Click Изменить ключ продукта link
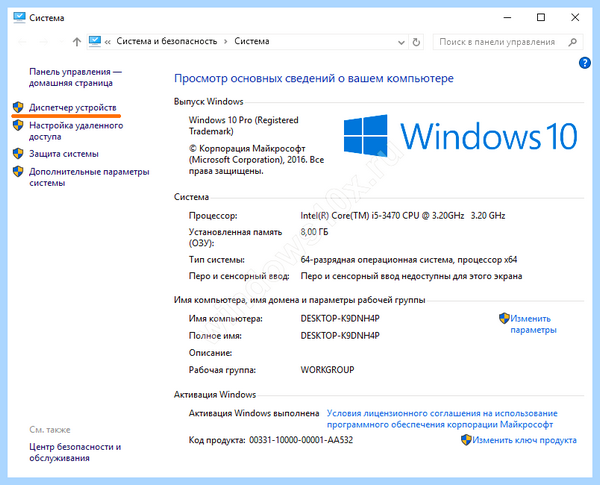This screenshot has height=485, width=600. click(x=525, y=440)
